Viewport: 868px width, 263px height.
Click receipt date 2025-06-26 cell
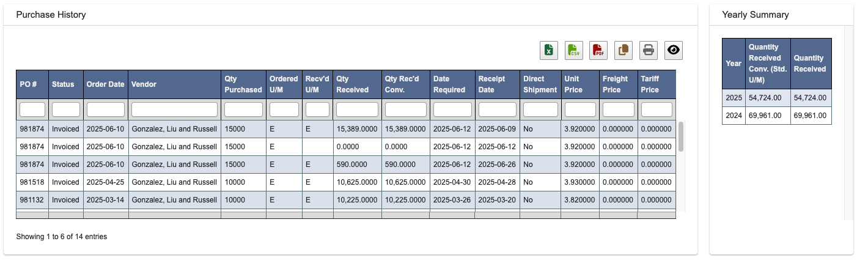point(498,165)
